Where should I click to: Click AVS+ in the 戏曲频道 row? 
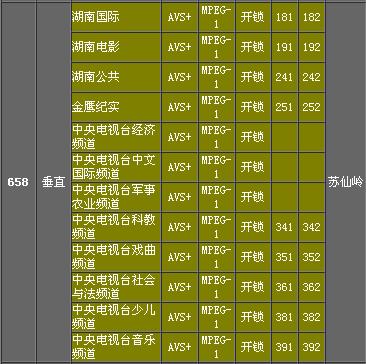pyautogui.click(x=180, y=257)
